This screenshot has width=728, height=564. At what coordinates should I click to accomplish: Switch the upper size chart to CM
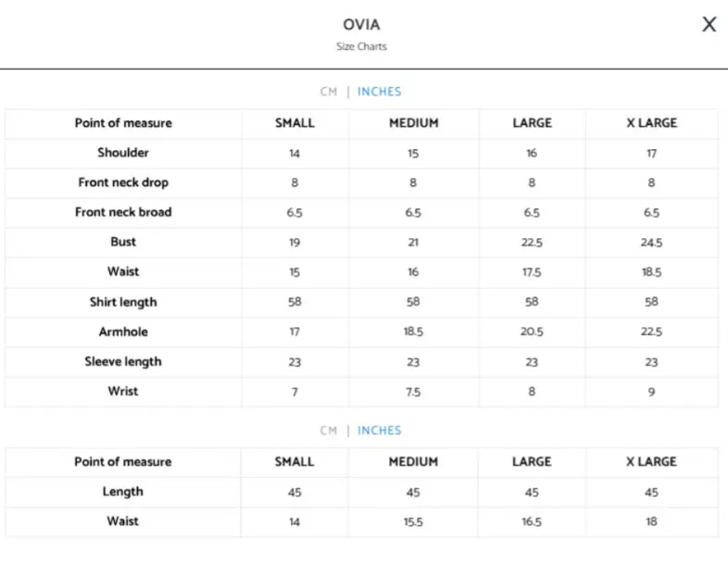pos(329,92)
